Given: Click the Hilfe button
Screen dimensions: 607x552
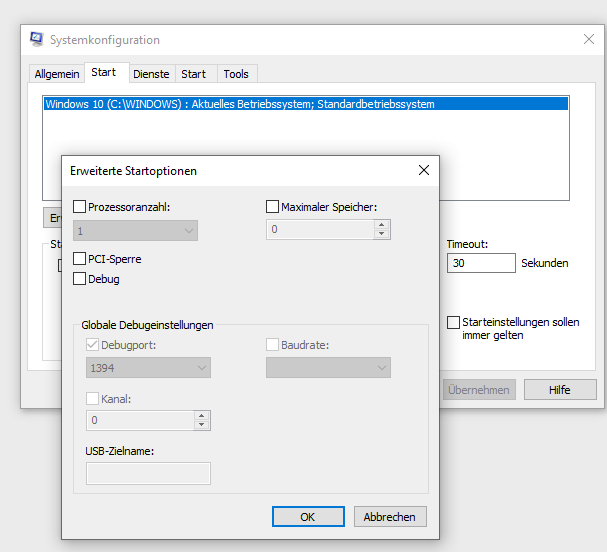Looking at the screenshot, I should [560, 390].
